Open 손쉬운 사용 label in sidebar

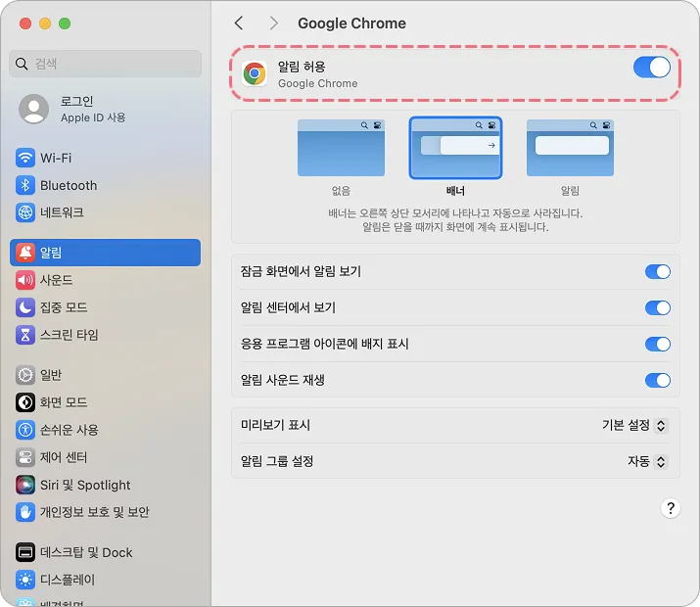pyautogui.click(x=70, y=430)
